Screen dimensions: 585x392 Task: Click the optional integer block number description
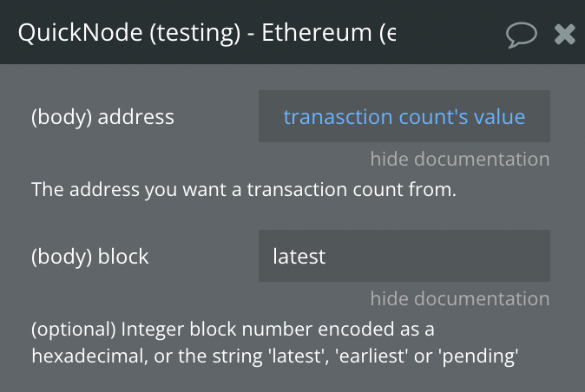274,343
